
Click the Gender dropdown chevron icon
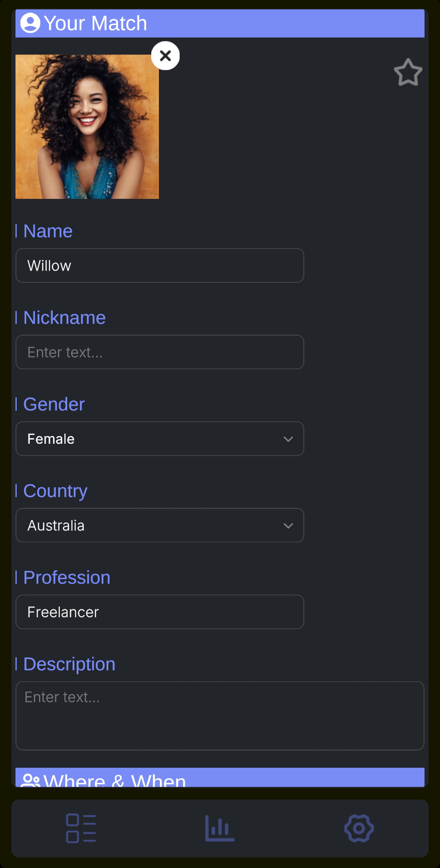point(288,439)
